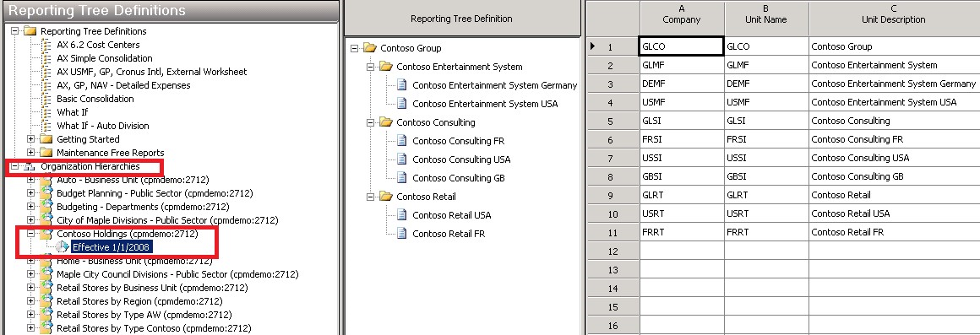
Task: Click the AX 6.2 Cost Centers tree icon
Action: 46,45
